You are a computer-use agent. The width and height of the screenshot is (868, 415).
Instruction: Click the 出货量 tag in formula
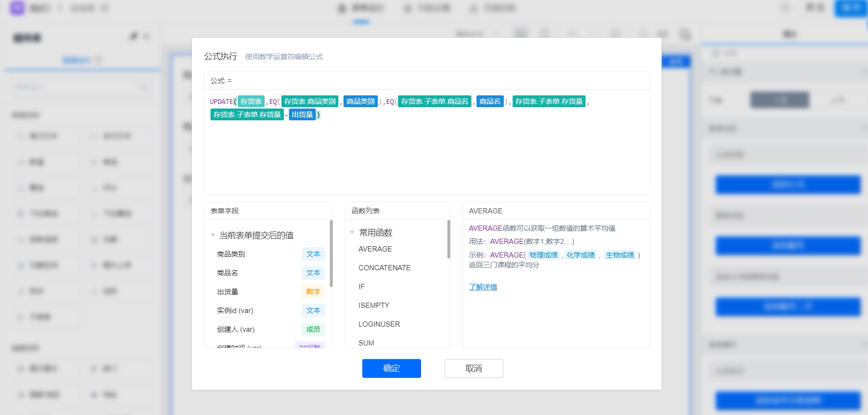[x=302, y=115]
